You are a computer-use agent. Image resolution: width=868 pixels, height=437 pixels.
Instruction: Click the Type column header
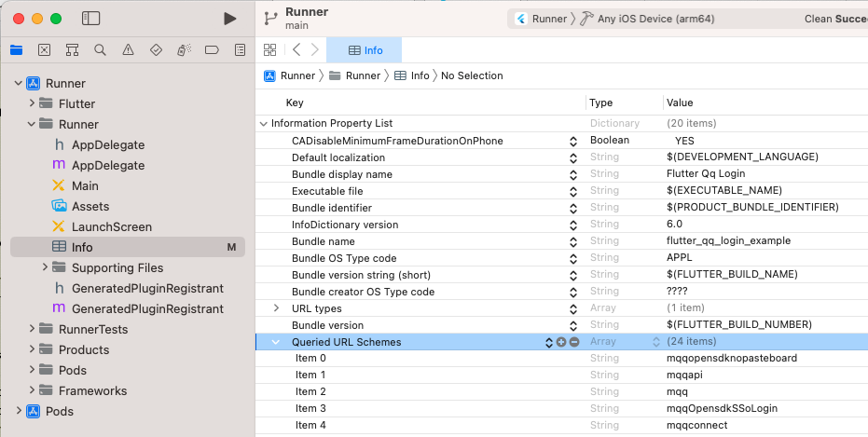click(601, 102)
